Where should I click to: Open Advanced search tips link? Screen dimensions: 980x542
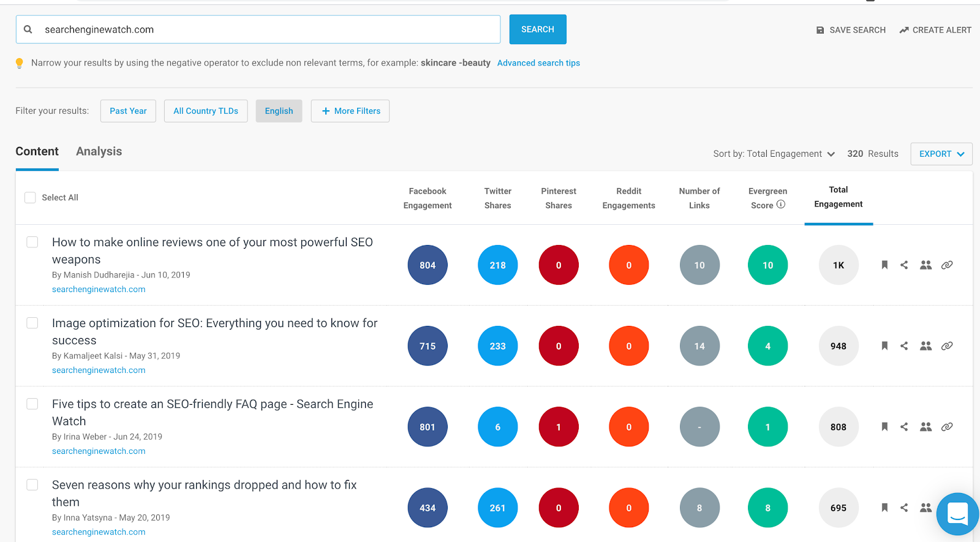pos(538,63)
